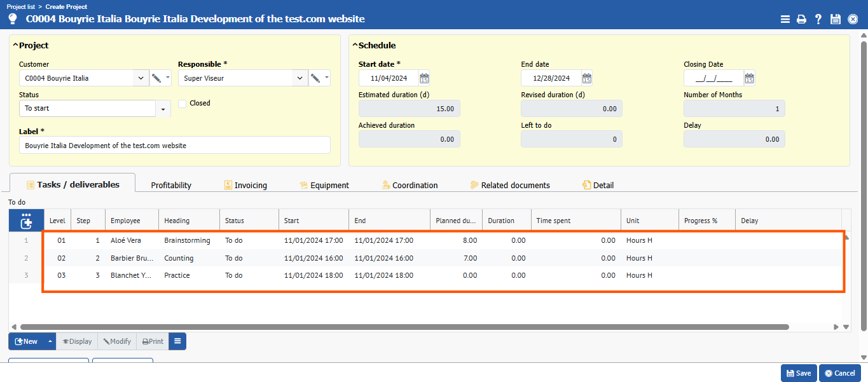
Task: Click the blue Save button
Action: (x=799, y=373)
